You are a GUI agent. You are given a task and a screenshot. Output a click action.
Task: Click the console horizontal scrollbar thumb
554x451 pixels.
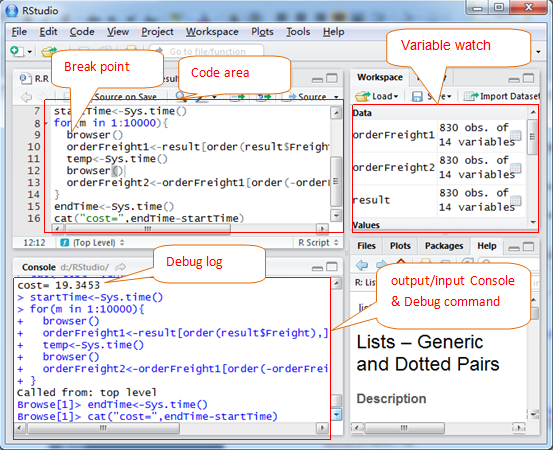103,428
